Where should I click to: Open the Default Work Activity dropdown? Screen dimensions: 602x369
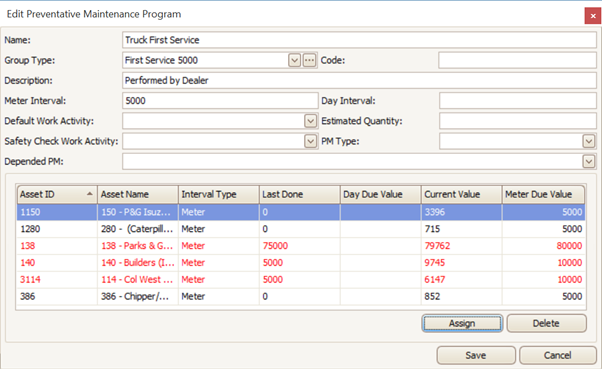click(310, 121)
